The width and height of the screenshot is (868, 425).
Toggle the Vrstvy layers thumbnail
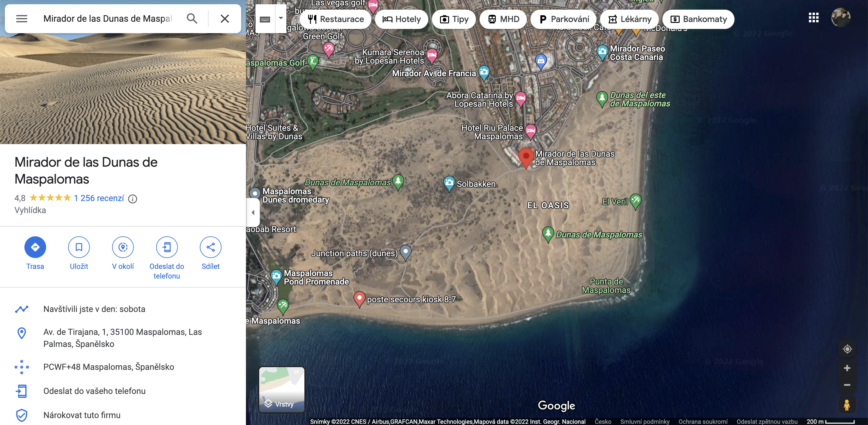coord(282,389)
